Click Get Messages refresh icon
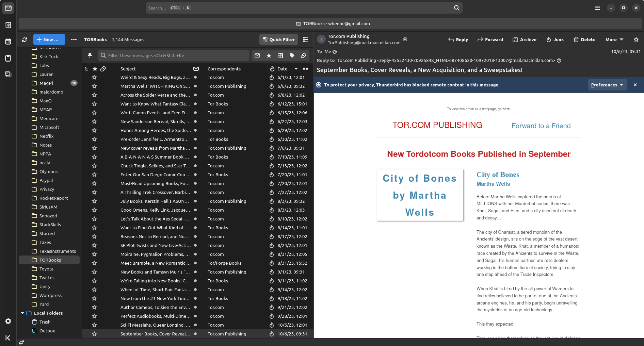The image size is (644, 346). point(25,39)
